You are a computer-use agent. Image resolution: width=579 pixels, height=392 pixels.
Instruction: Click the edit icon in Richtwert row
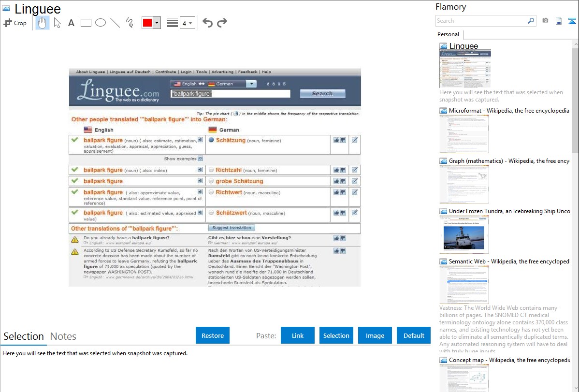point(354,192)
